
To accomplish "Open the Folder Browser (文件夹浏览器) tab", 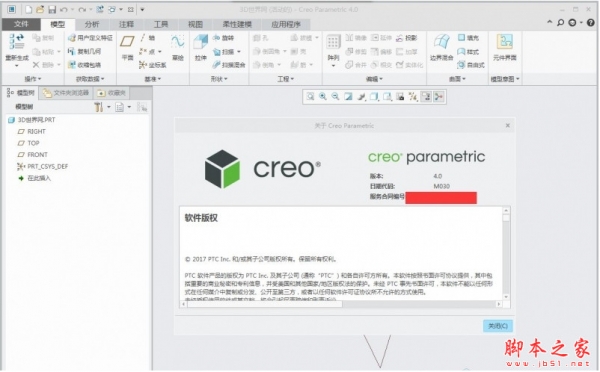I will click(66, 93).
